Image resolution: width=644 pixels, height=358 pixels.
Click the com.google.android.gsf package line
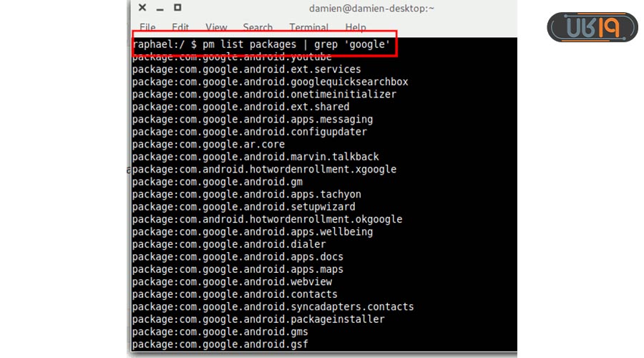pyautogui.click(x=220, y=344)
